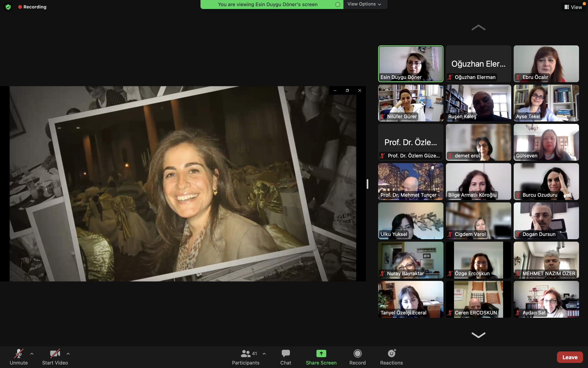Click Nilüfer Gürer's video tile
The image size is (588, 368).
(x=411, y=103)
